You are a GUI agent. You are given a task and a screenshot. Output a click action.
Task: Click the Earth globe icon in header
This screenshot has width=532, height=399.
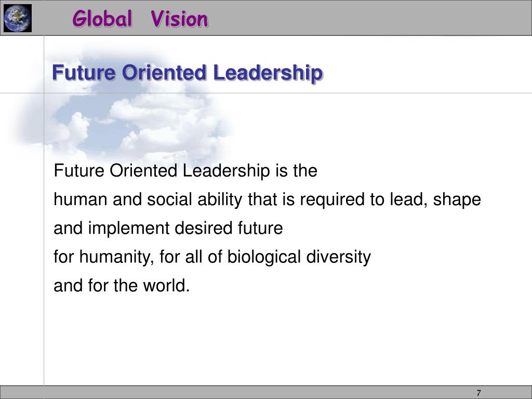tap(18, 18)
